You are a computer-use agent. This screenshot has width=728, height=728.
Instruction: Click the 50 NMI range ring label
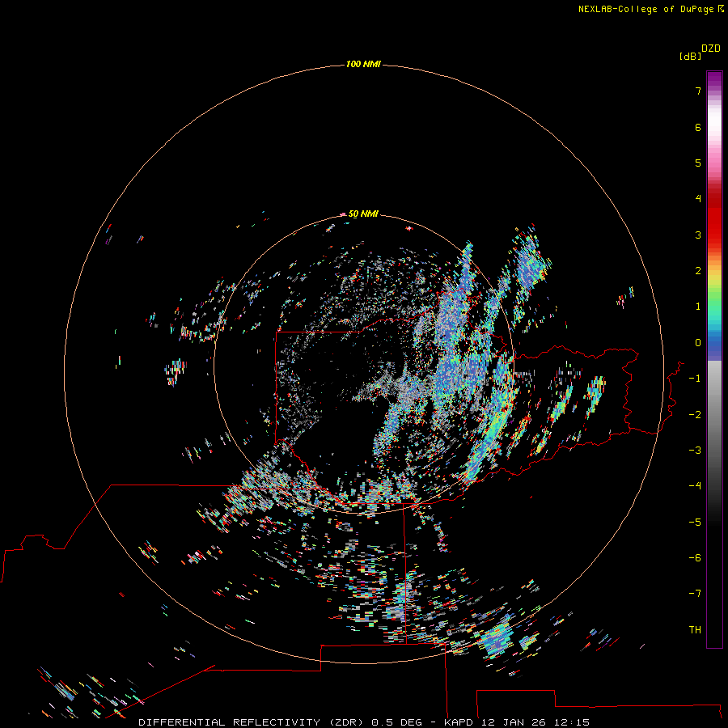pos(363,214)
